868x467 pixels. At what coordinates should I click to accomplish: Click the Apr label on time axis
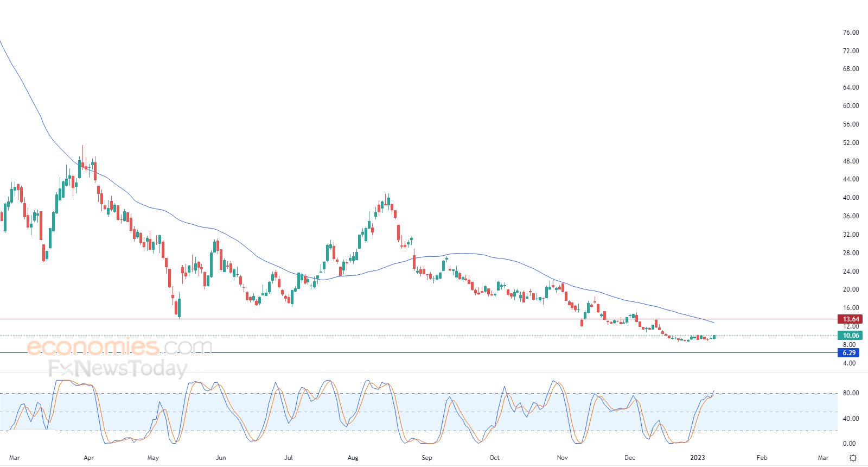(89, 458)
